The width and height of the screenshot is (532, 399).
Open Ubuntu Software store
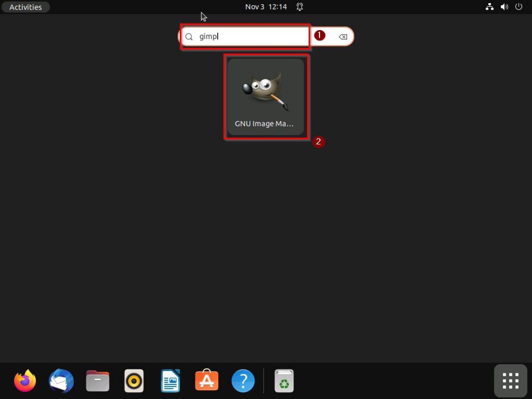click(206, 380)
